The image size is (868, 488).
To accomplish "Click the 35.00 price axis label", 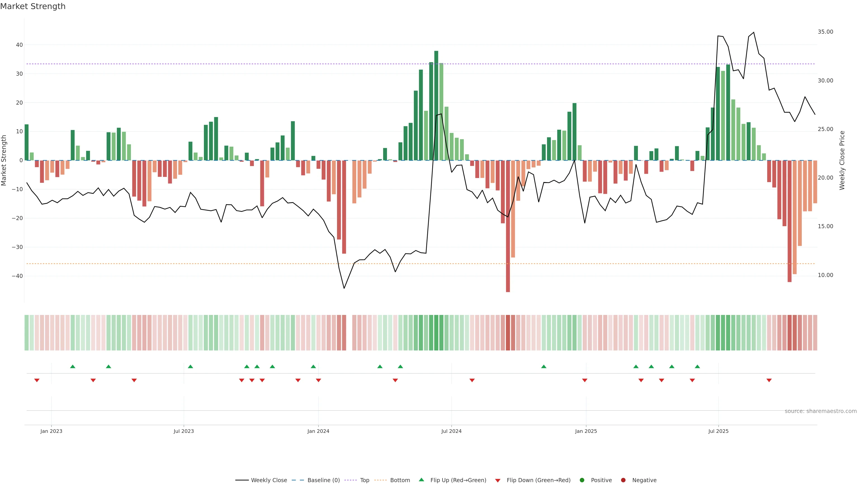I will point(825,32).
